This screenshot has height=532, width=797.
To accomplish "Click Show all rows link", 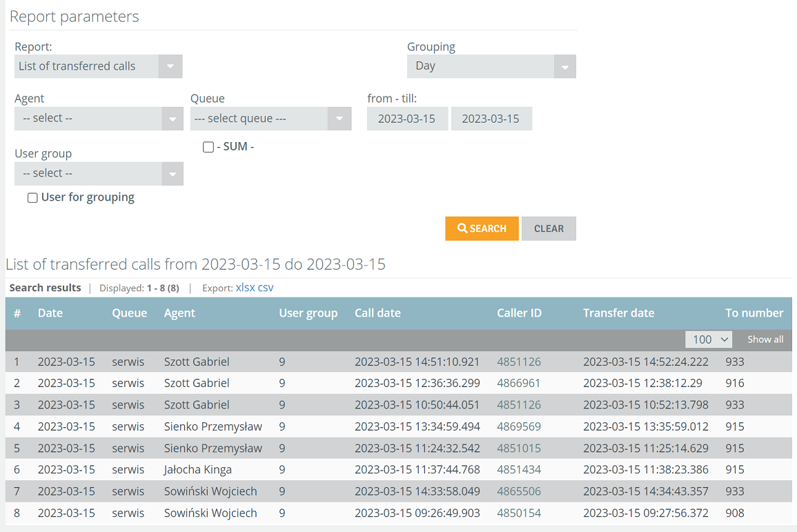I will click(x=765, y=339).
